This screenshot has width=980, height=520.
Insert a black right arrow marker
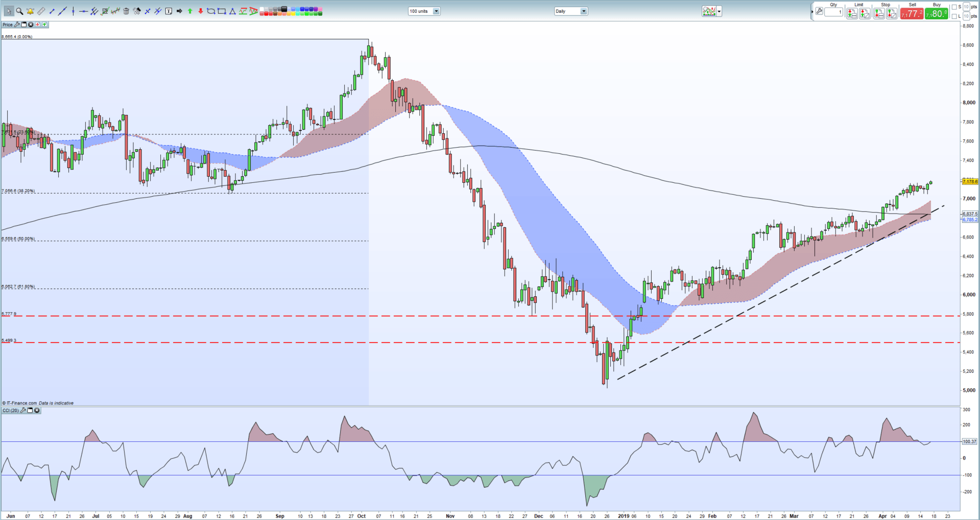click(x=179, y=11)
